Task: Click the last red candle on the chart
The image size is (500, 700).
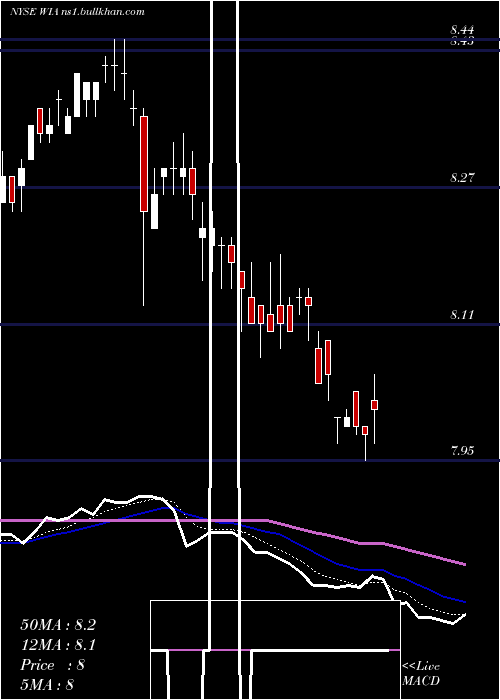Action: pyautogui.click(x=375, y=404)
